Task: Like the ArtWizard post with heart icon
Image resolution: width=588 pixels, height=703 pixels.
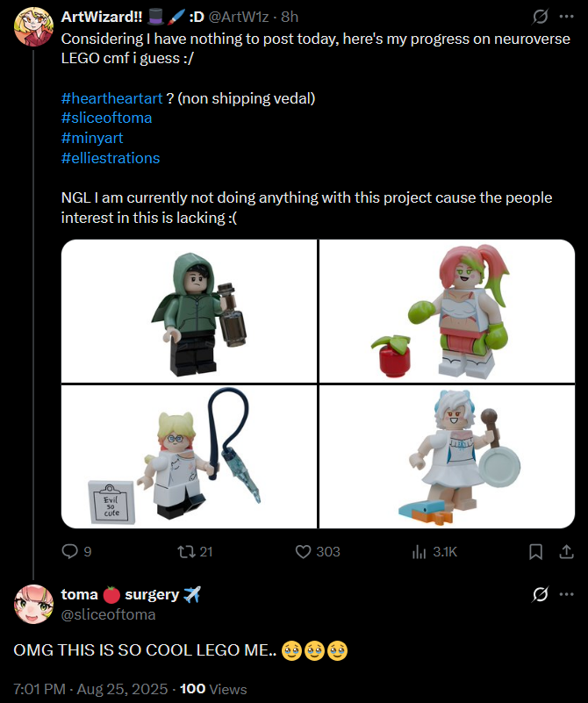Action: coord(303,551)
